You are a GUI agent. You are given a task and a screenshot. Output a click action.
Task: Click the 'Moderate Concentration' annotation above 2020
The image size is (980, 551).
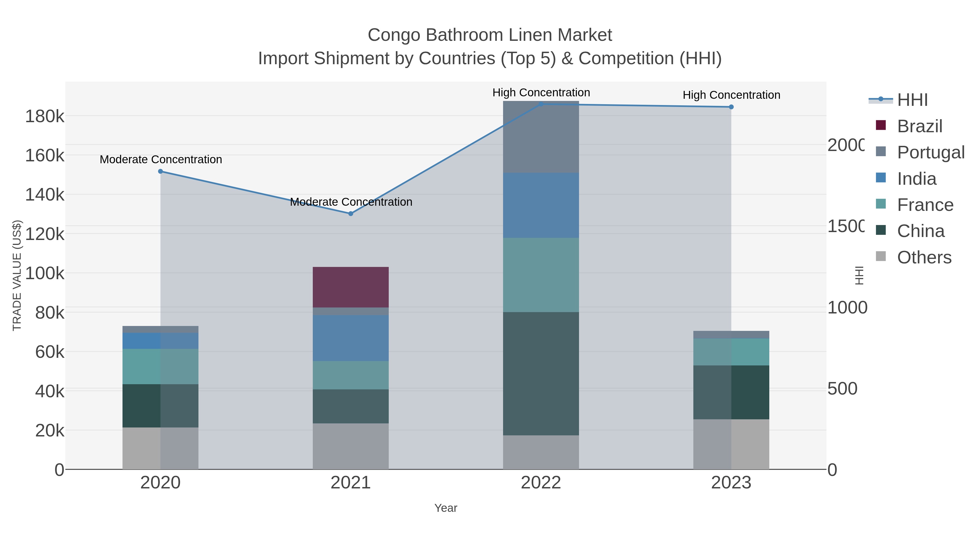[161, 159]
